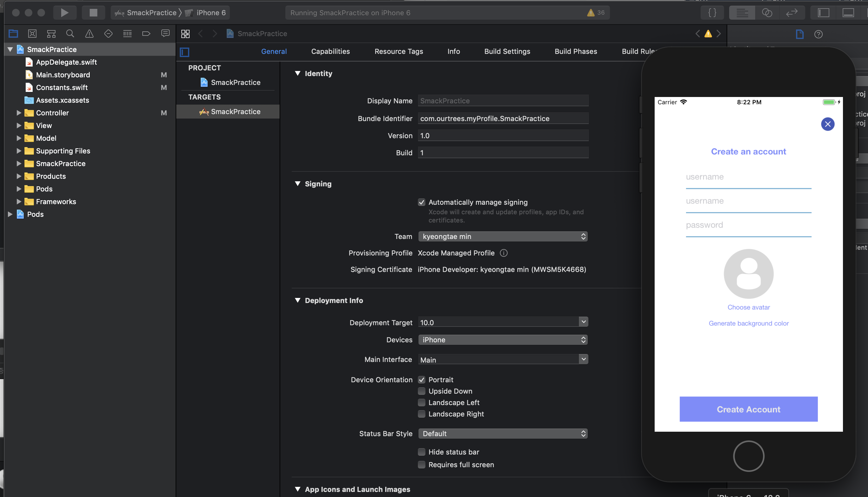Enable Landscape Left orientation
This screenshot has height=497, width=868.
422,403
